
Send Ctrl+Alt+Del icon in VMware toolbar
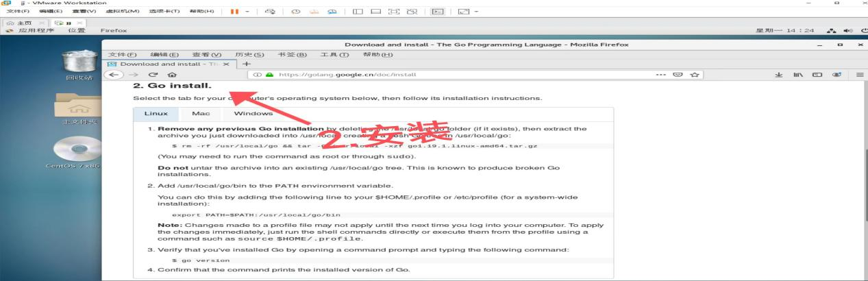(x=269, y=11)
